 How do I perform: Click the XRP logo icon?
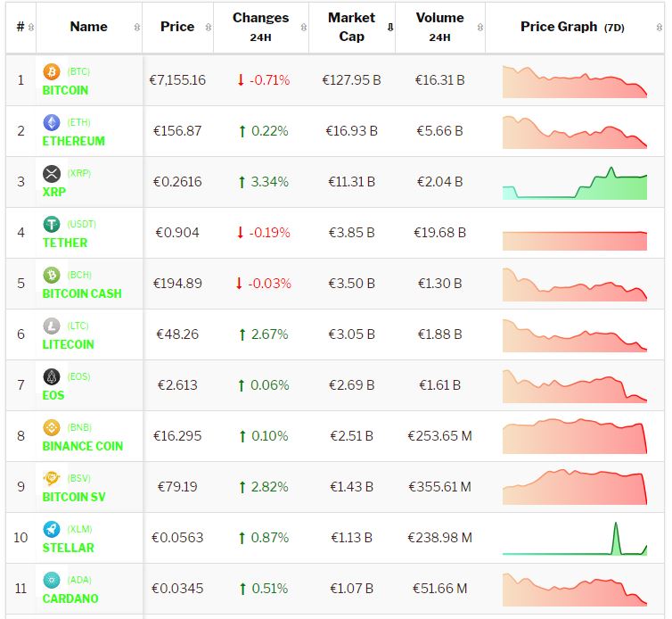pyautogui.click(x=52, y=173)
